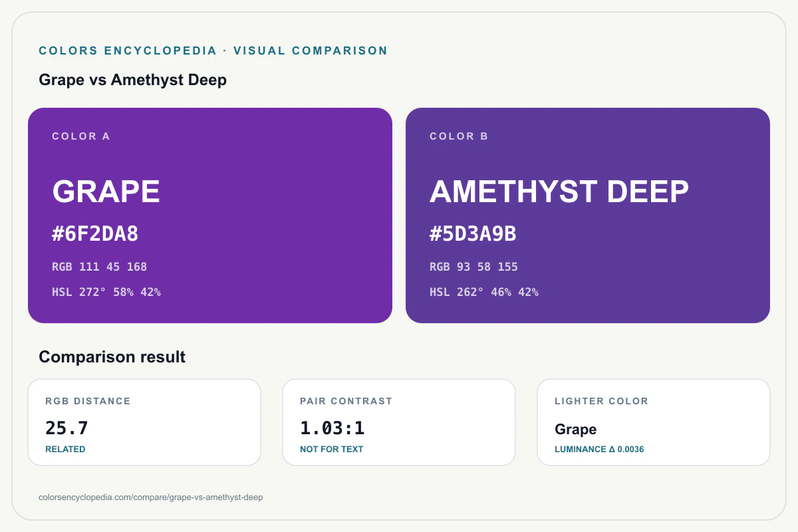Click the HSL 272° 58% 42% value
Image resolution: width=798 pixels, height=532 pixels.
[x=106, y=292]
